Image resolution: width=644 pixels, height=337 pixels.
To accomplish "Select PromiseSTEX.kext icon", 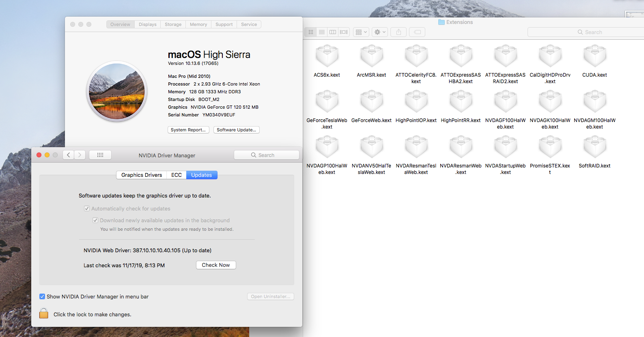I will click(x=550, y=147).
